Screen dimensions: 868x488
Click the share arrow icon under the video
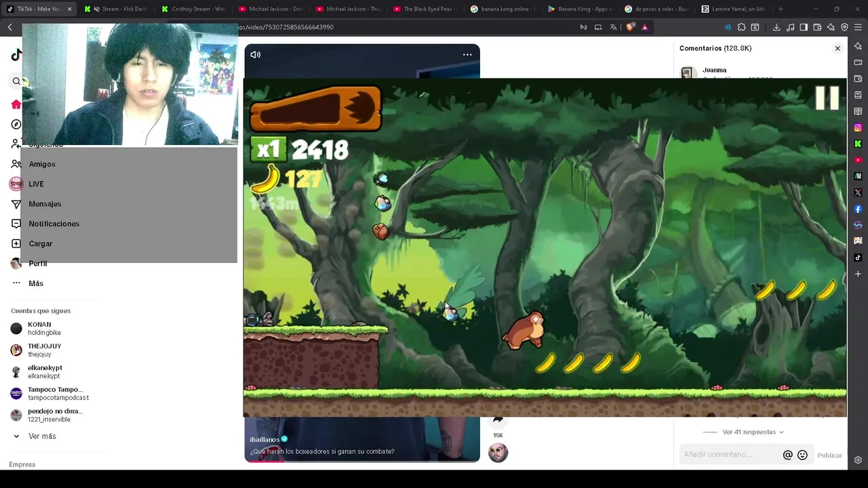(x=498, y=420)
